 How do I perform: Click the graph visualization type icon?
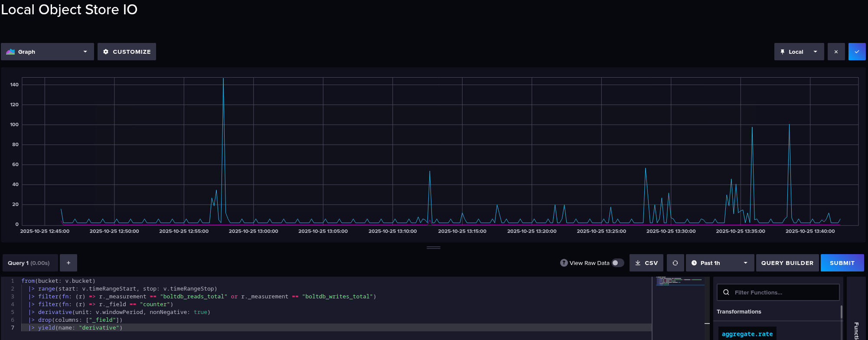pos(10,52)
